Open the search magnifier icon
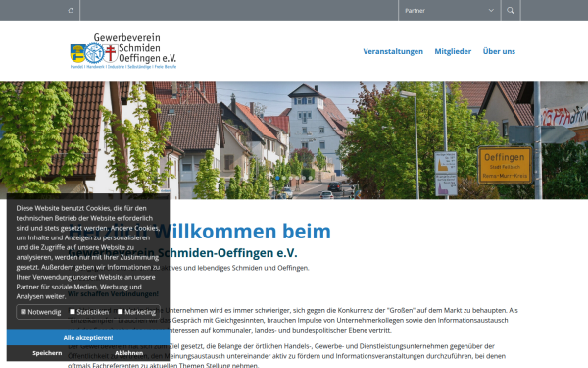Viewport: 588px width, 368px height. [511, 10]
